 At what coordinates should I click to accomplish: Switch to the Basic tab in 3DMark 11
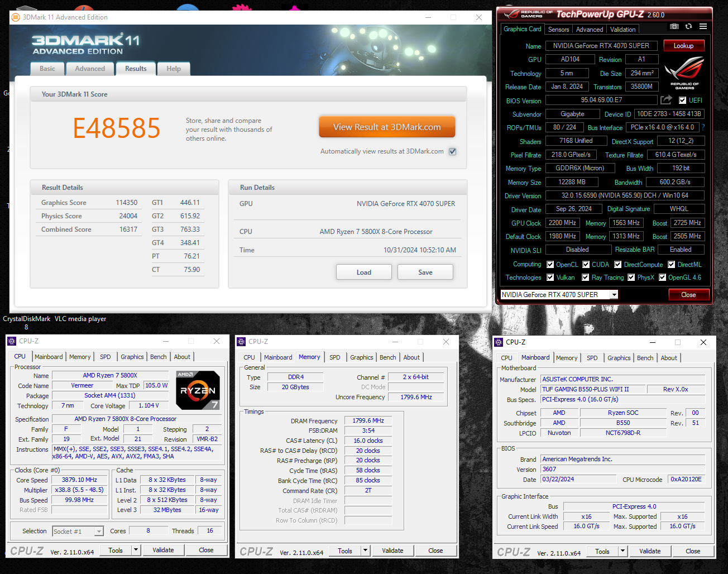point(47,69)
